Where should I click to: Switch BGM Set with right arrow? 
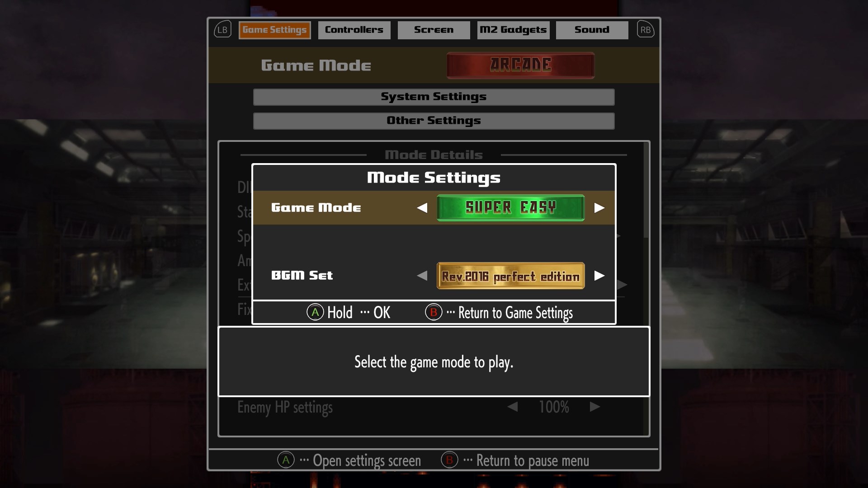tap(599, 276)
